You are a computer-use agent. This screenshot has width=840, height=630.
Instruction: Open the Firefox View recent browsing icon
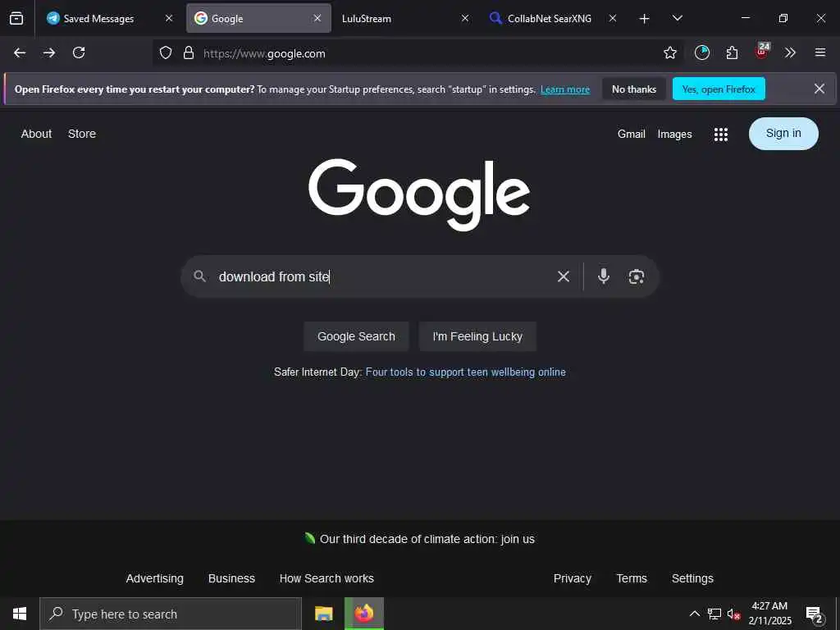[x=16, y=19]
